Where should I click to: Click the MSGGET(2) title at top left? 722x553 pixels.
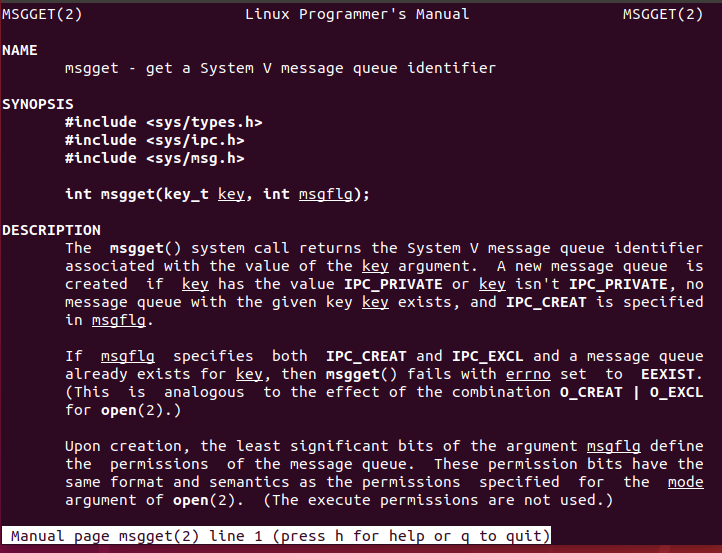(x=42, y=14)
